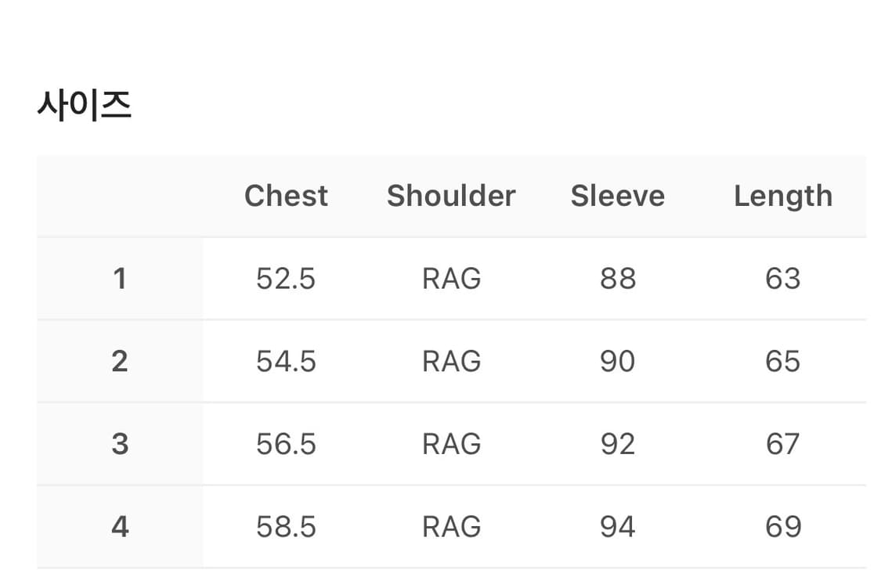Select size row 1 label
Screen dimensions: 881x588
click(x=120, y=279)
